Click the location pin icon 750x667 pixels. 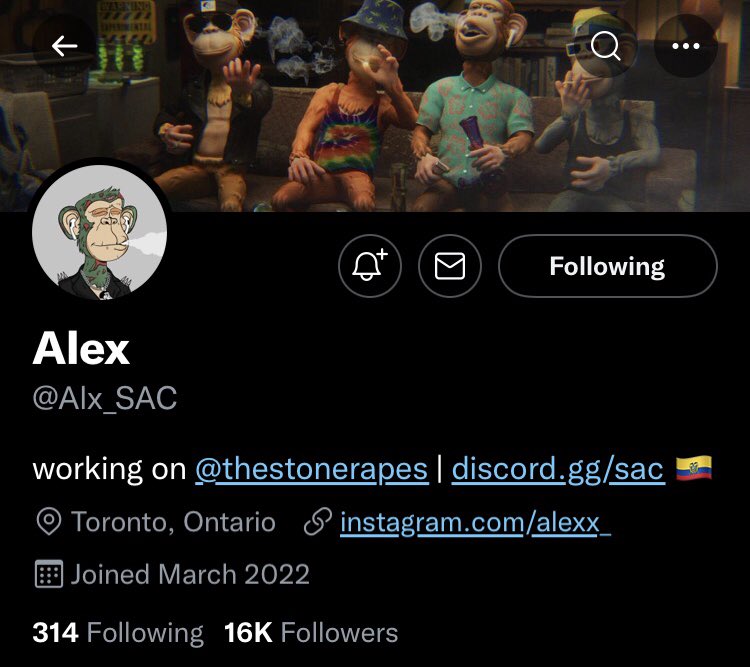[x=49, y=522]
